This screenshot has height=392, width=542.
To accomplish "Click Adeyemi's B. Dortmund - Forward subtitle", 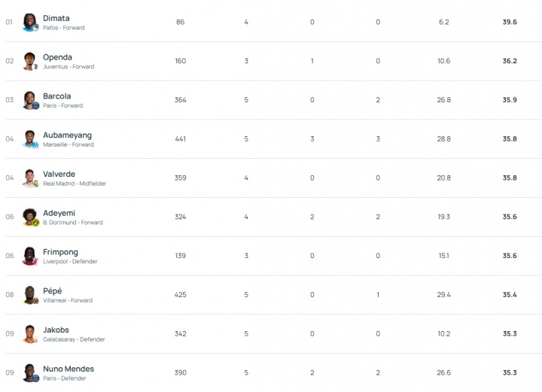I will [73, 223].
